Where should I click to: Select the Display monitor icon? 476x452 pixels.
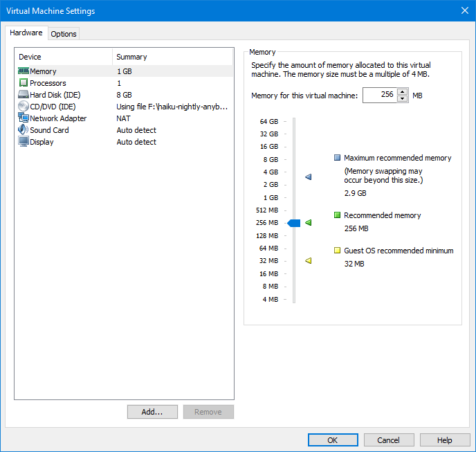(24, 142)
